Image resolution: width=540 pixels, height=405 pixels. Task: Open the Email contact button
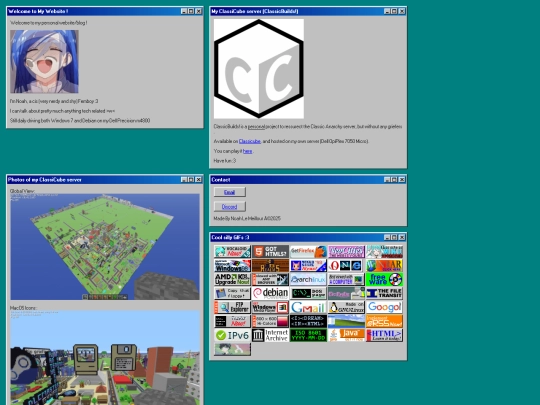pos(229,192)
